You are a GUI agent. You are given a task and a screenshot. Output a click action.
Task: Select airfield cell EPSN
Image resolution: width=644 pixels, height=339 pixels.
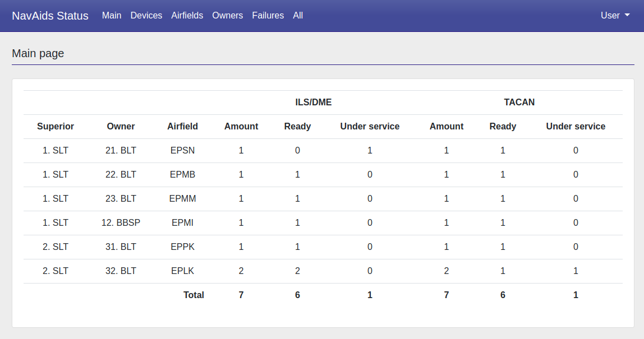182,151
